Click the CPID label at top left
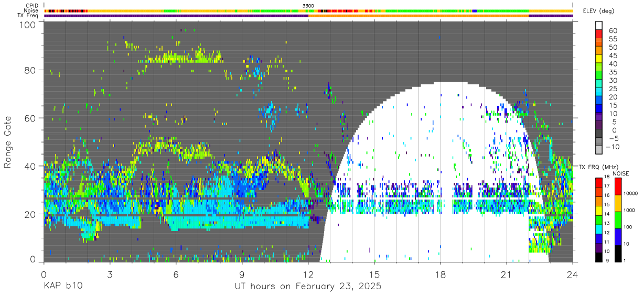Image resolution: width=644 pixels, height=297 pixels. click(32, 5)
